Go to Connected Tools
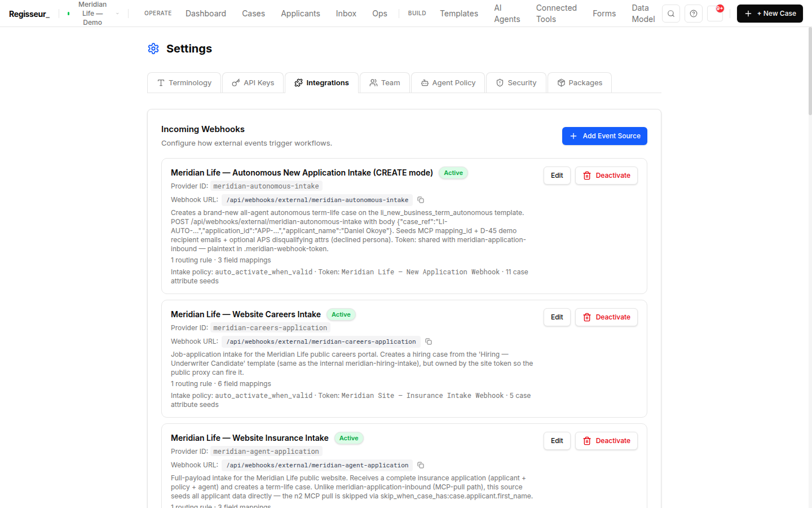This screenshot has width=812, height=508. click(557, 14)
